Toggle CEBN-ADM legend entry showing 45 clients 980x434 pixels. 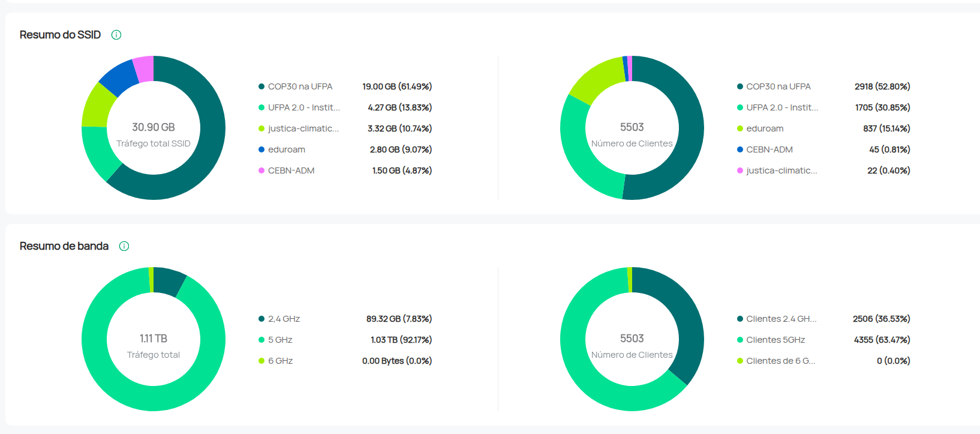[769, 149]
